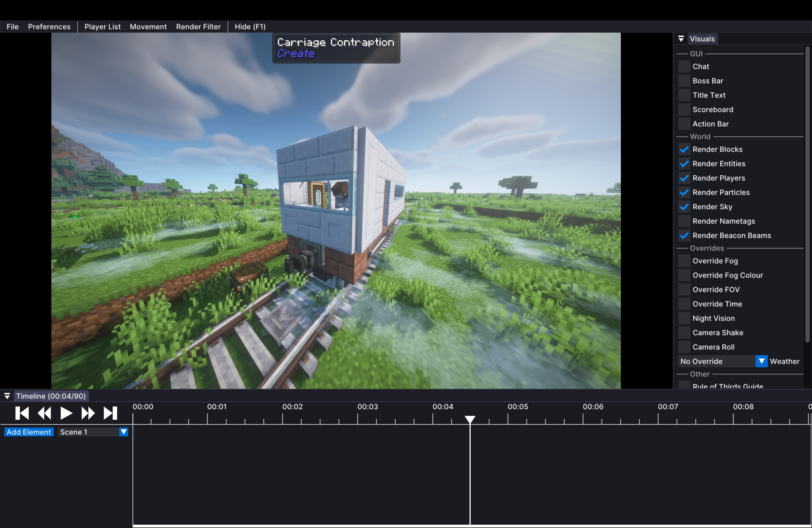This screenshot has width=812, height=528.
Task: Click the timeline playhead marker
Action: pyautogui.click(x=470, y=419)
